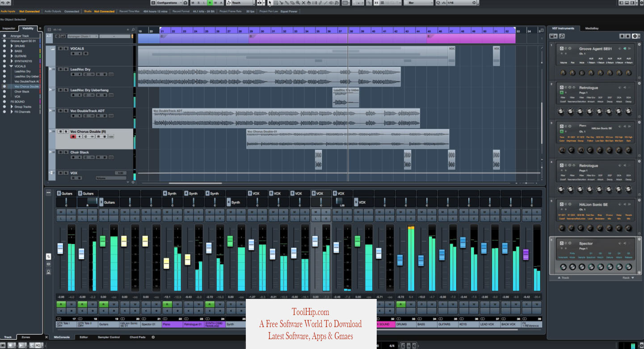
Task: Click the Piano channel label in mixer
Action: click(172, 324)
